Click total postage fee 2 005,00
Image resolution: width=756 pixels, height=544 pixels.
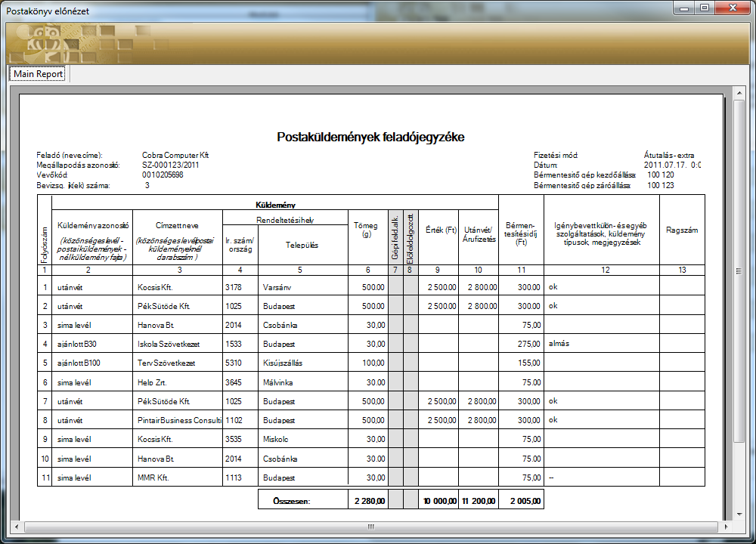tap(525, 501)
